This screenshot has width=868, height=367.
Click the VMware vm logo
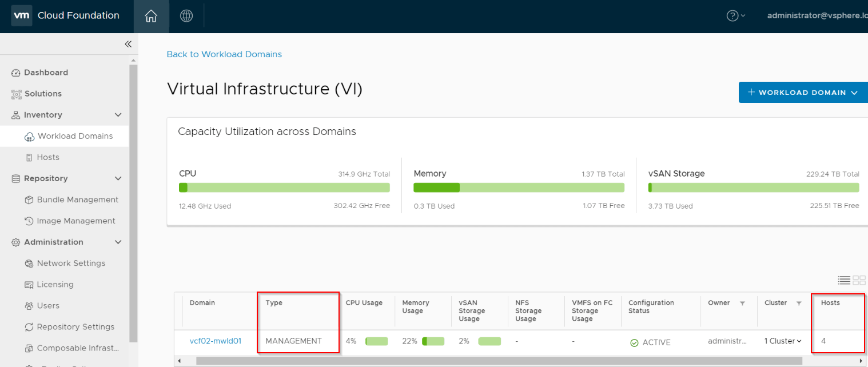[22, 15]
